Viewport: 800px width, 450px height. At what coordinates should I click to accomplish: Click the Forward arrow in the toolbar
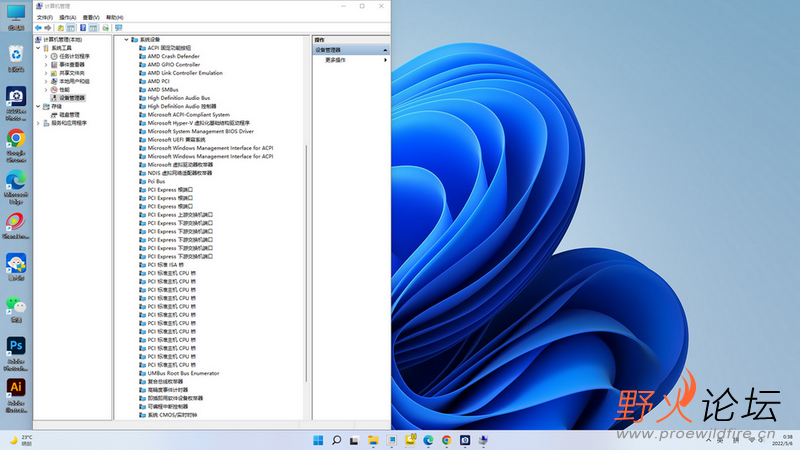tap(48, 28)
